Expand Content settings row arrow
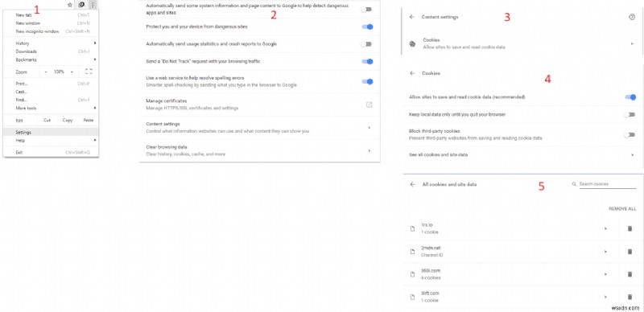Image resolution: width=644 pixels, height=312 pixels. [369, 128]
